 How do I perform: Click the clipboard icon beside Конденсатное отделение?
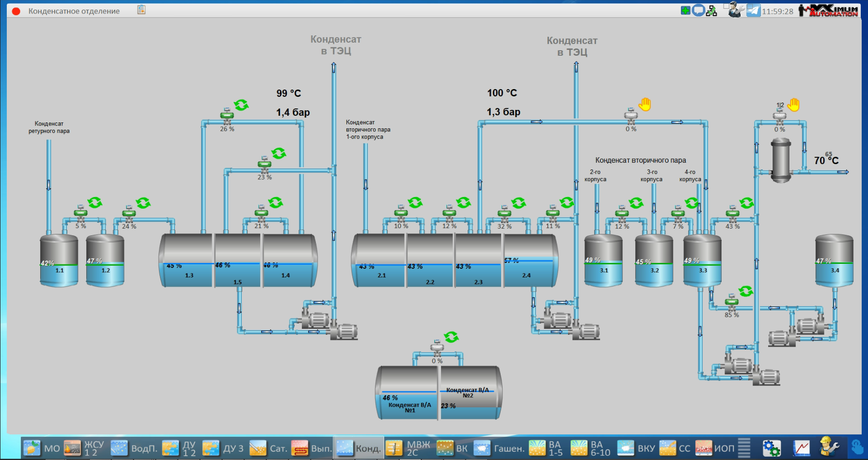pyautogui.click(x=142, y=10)
